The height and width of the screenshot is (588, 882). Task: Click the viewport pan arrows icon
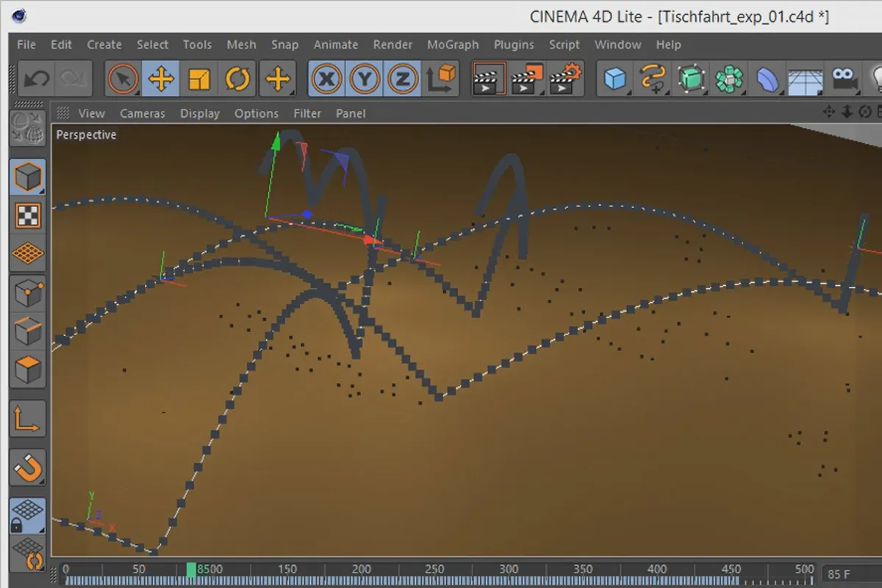[x=829, y=112]
